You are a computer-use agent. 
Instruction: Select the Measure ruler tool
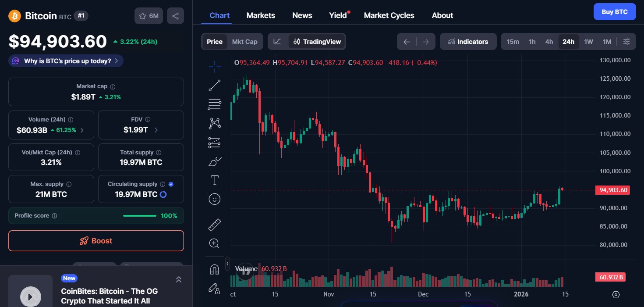coord(214,224)
